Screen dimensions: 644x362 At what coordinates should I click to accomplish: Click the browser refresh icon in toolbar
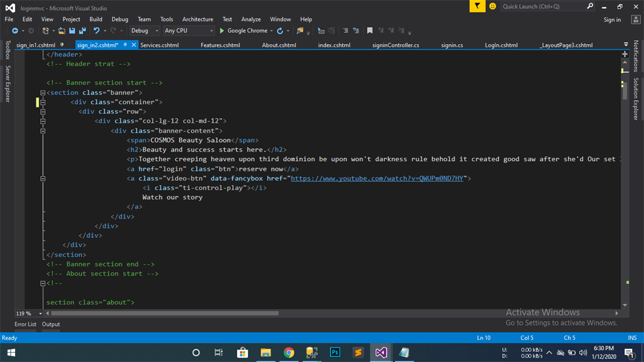(x=280, y=30)
